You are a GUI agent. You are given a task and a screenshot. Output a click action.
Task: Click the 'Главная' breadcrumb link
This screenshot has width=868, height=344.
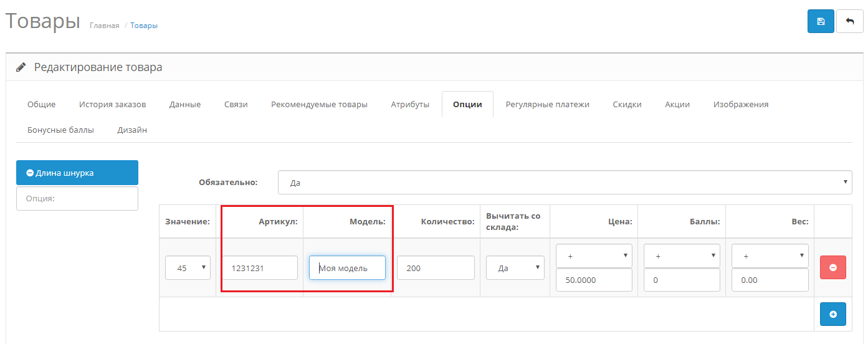coord(104,26)
